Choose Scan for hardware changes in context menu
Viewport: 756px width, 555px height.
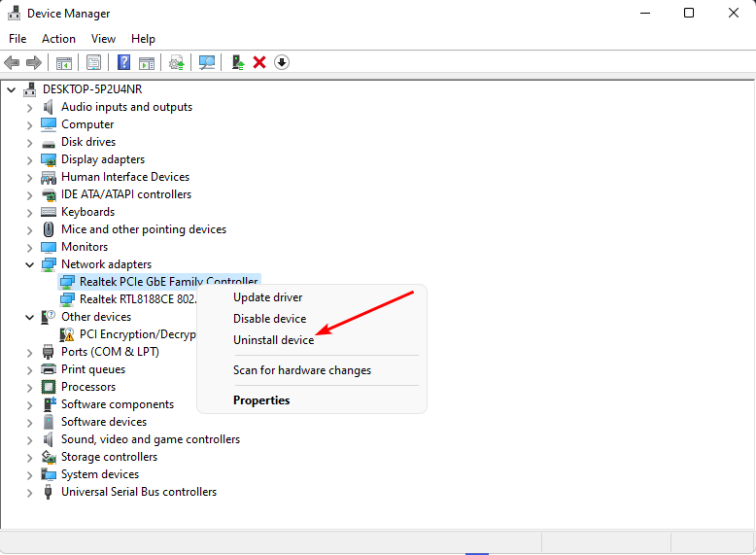[x=302, y=370]
